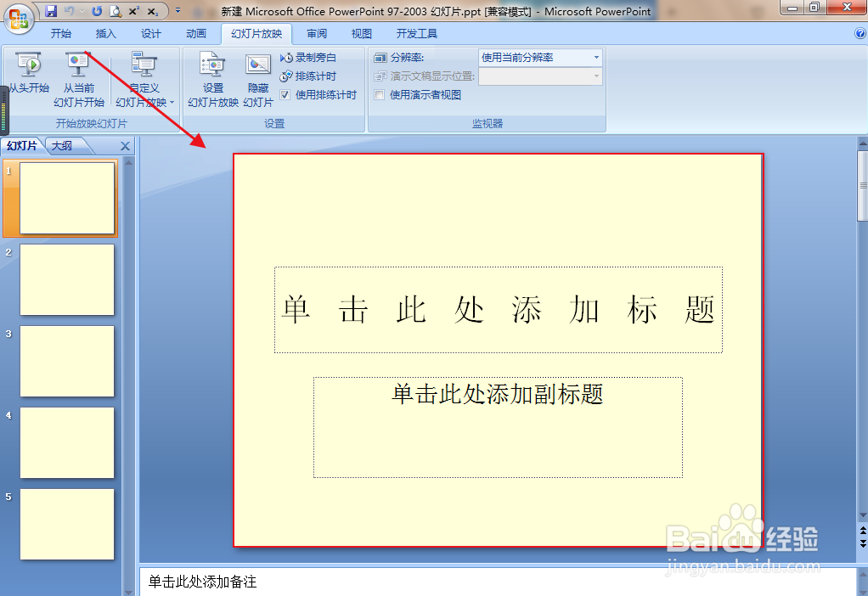Switch to the 视图 ribbon tab
868x596 pixels.
(x=362, y=34)
